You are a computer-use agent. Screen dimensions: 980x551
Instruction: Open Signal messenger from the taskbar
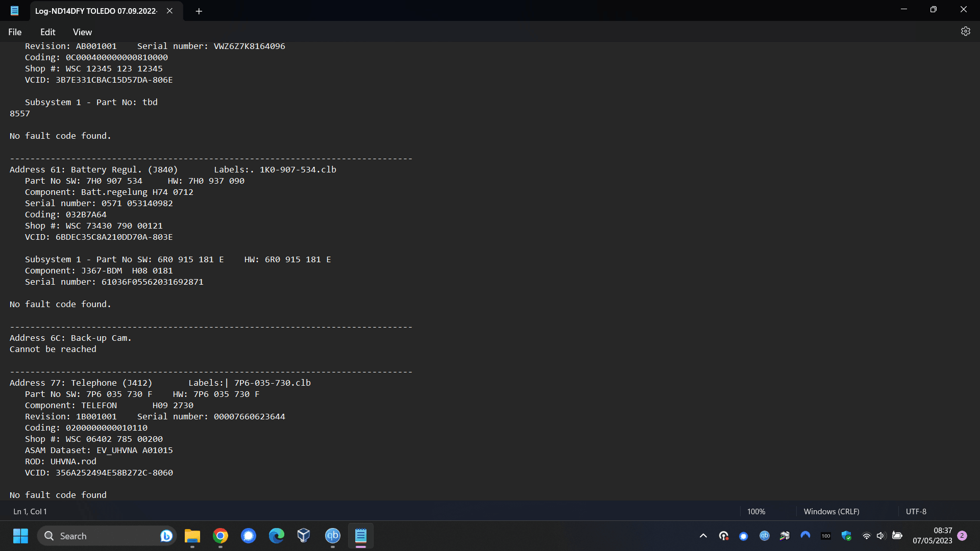pyautogui.click(x=248, y=536)
